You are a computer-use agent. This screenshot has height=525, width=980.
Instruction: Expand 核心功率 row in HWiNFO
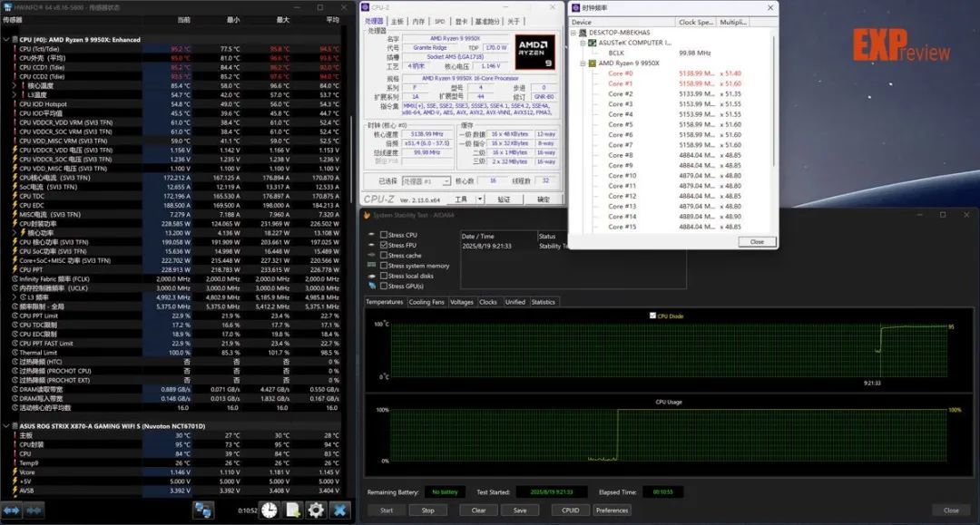15,233
